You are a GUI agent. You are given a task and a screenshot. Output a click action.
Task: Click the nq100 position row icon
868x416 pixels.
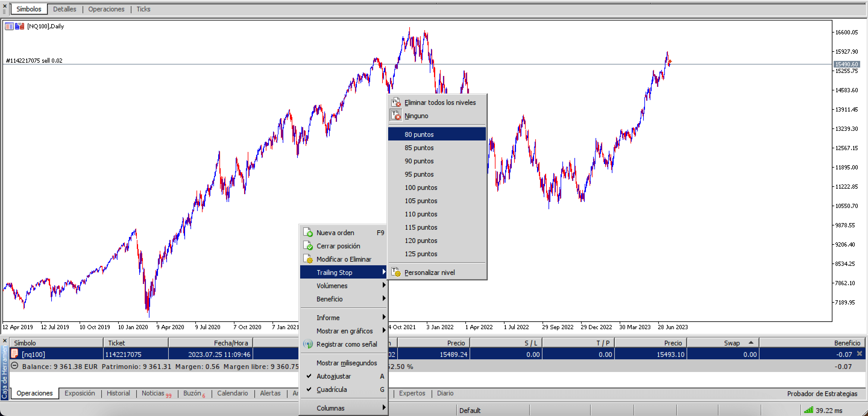tap(14, 354)
